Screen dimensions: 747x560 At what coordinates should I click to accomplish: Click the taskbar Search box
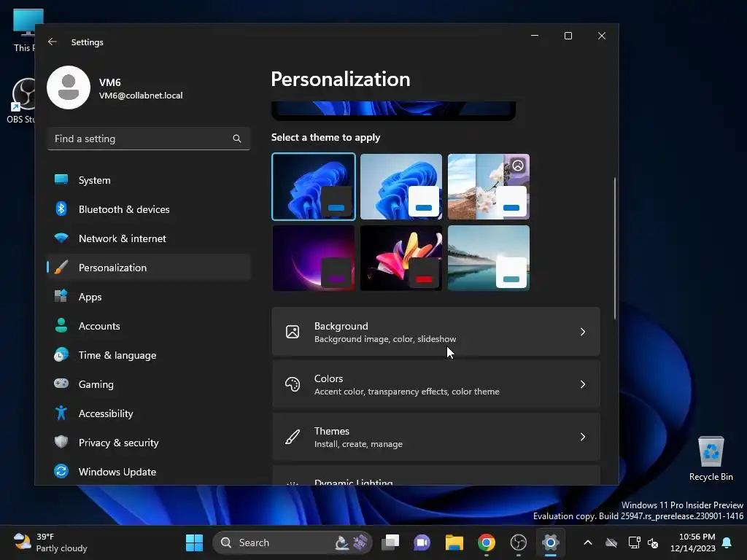(x=292, y=542)
